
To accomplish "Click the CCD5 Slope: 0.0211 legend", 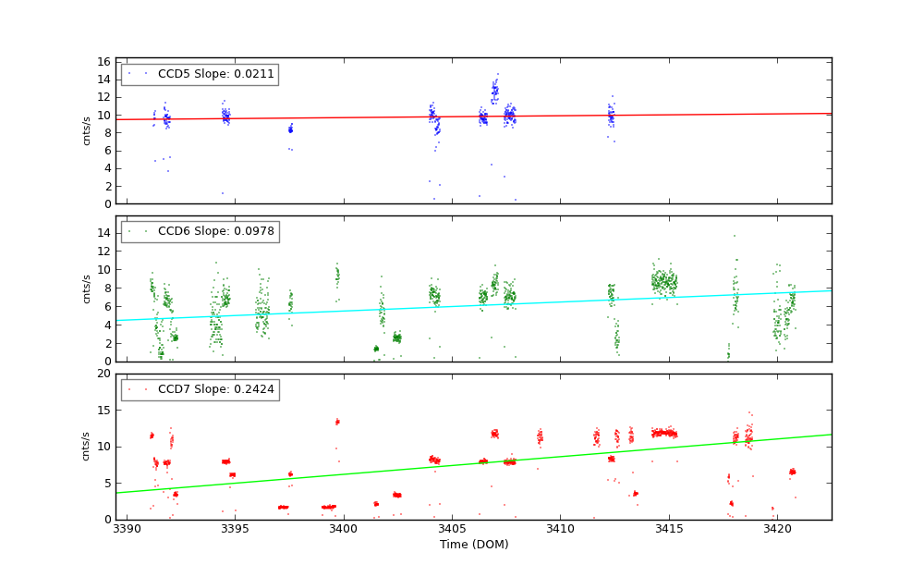I will (200, 74).
